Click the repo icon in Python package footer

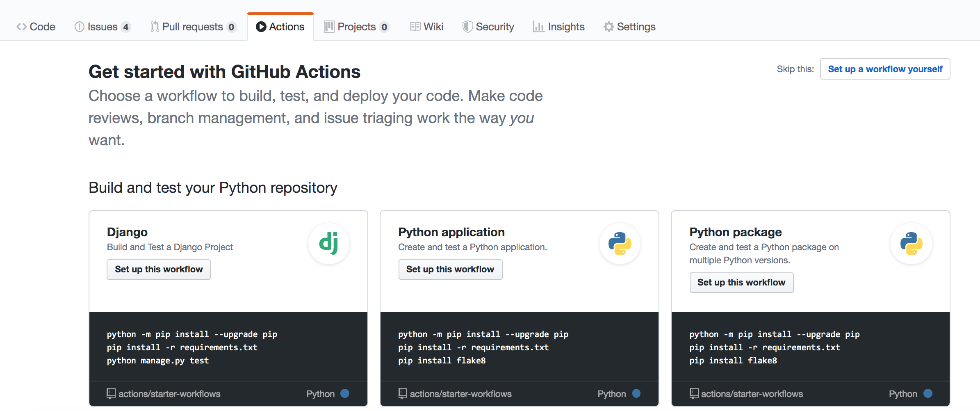click(x=694, y=394)
